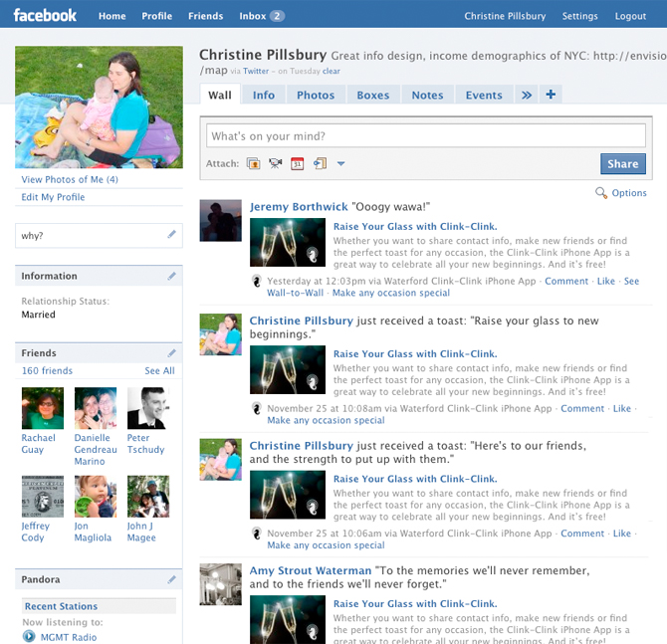This screenshot has width=667, height=644.
Task: Focus the What's on your mind field
Action: point(426,135)
